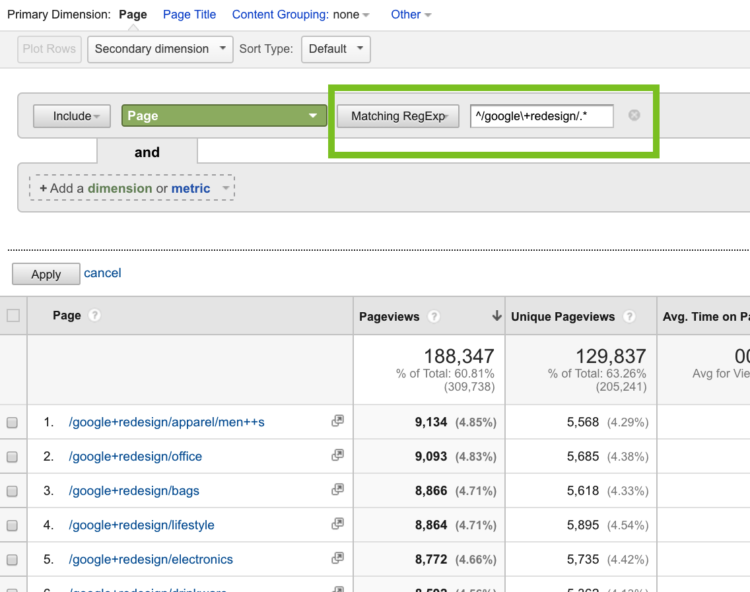Check row 2 office checkbox
Screen dimensions: 750x592
12,457
